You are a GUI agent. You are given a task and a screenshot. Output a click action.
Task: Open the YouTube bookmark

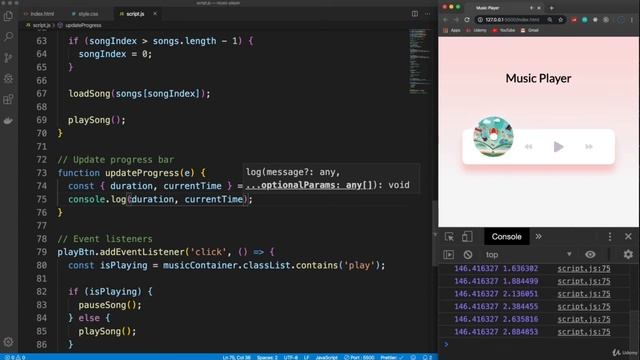tap(504, 30)
